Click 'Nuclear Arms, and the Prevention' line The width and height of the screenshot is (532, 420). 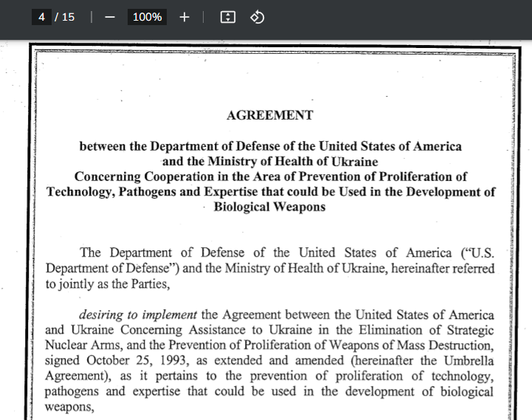pos(269,345)
